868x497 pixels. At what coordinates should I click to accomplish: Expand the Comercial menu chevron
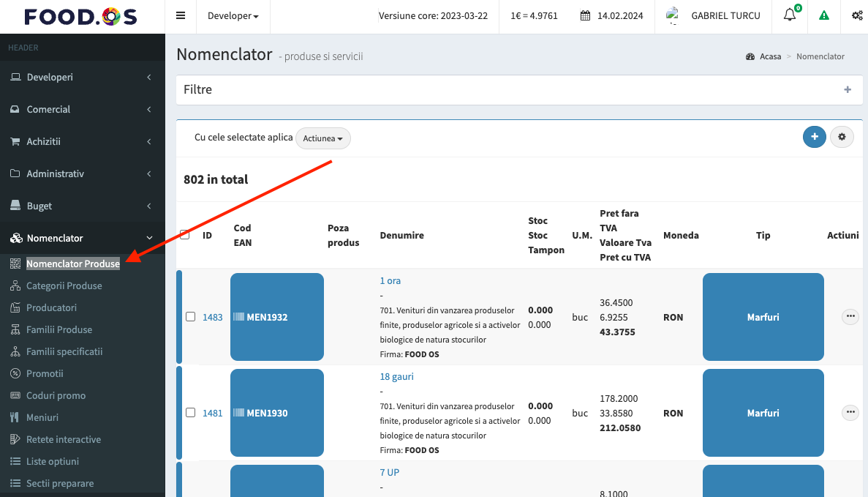pyautogui.click(x=149, y=109)
